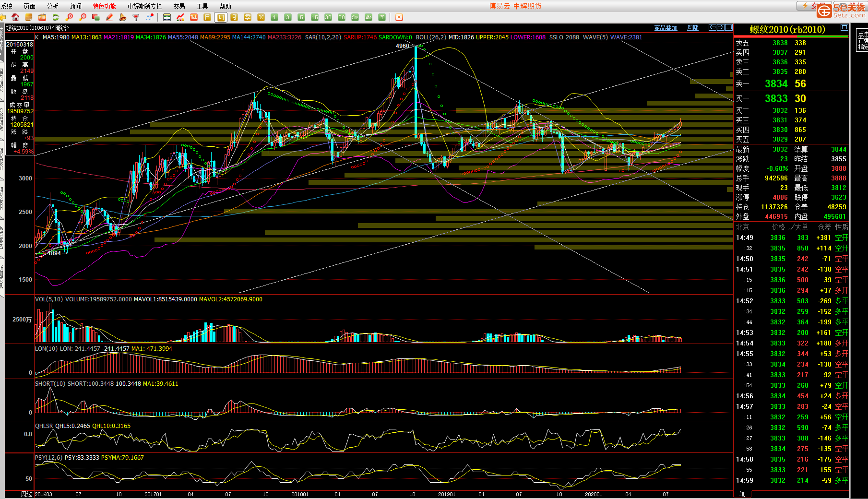Select the LON(10) indicator label
Viewport: 868px width, 499px height.
(x=47, y=349)
